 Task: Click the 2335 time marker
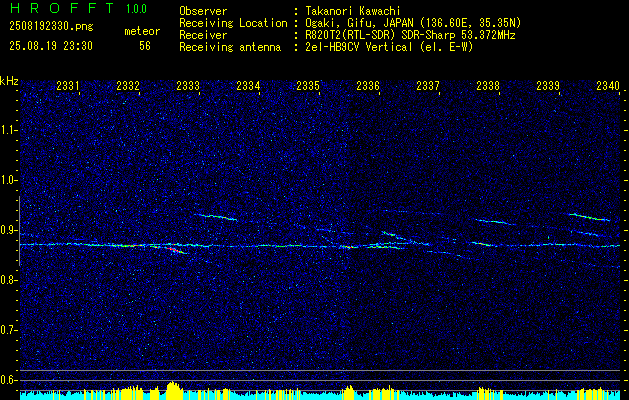308,85
